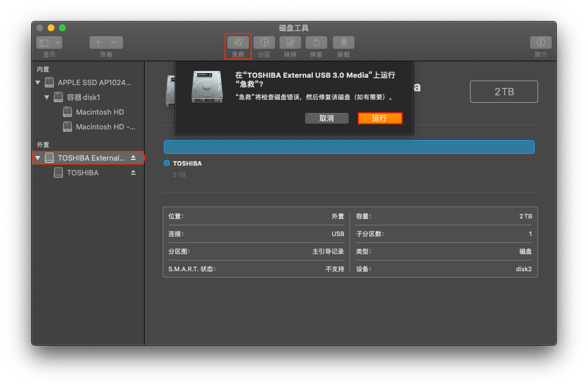
Task: Click the Mount (装载) toolbar icon
Action: click(x=343, y=43)
